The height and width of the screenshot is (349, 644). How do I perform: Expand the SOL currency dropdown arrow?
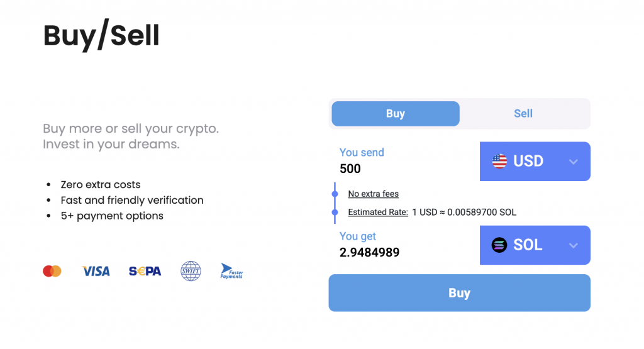tap(573, 245)
